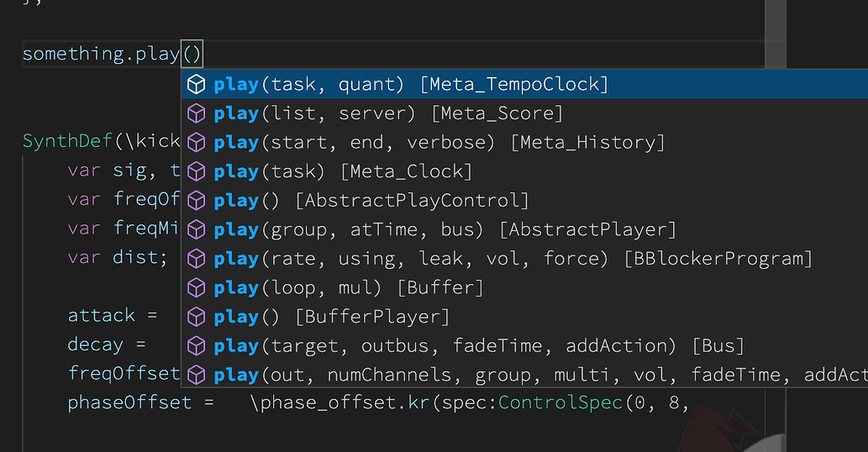Select the play(task, quant) [Meta_TempoClock] suggestion

[525, 84]
